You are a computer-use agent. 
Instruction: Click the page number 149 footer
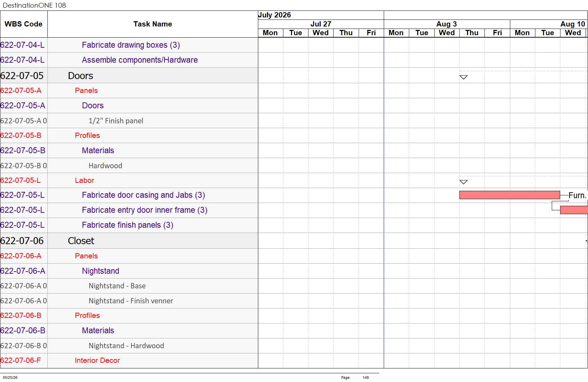366,377
